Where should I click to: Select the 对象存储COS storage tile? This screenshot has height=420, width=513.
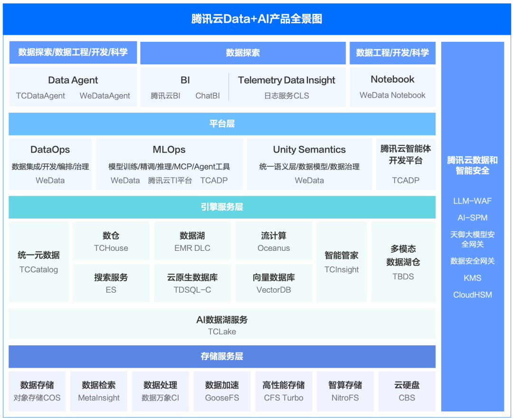tap(37, 391)
